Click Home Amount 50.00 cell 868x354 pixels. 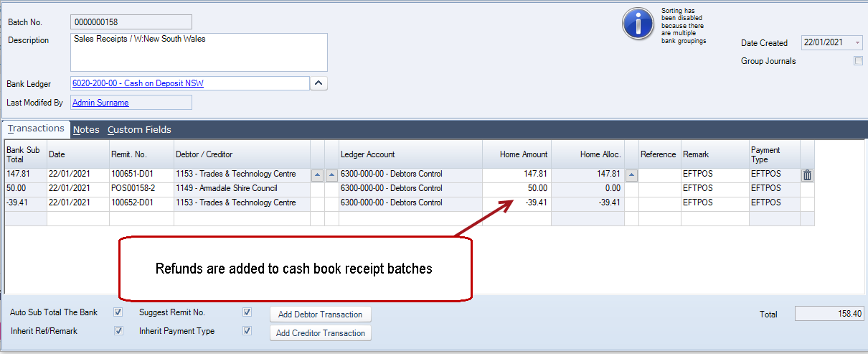click(516, 189)
